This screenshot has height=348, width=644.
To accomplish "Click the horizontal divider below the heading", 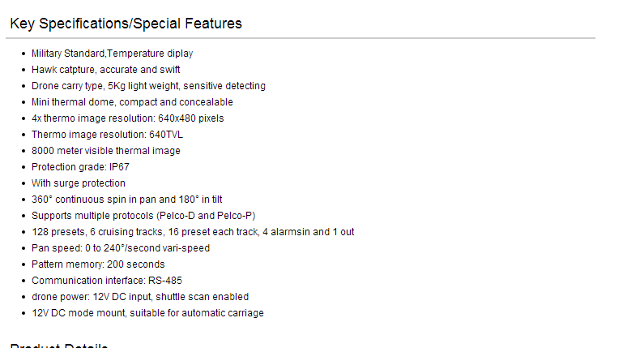I will tap(301, 38).
